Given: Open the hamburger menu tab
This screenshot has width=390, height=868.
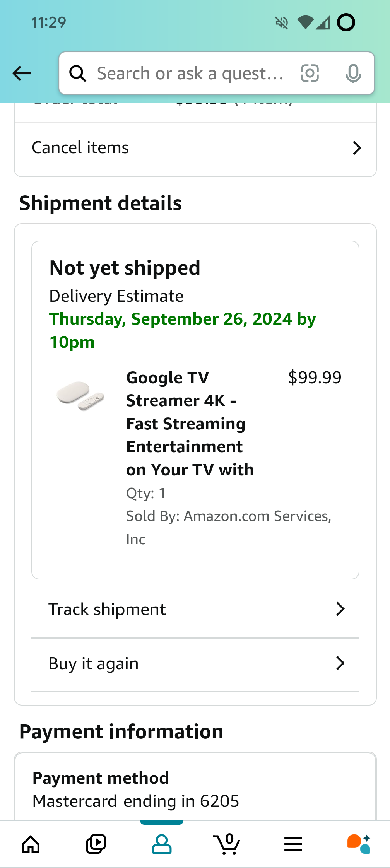Looking at the screenshot, I should [x=293, y=844].
